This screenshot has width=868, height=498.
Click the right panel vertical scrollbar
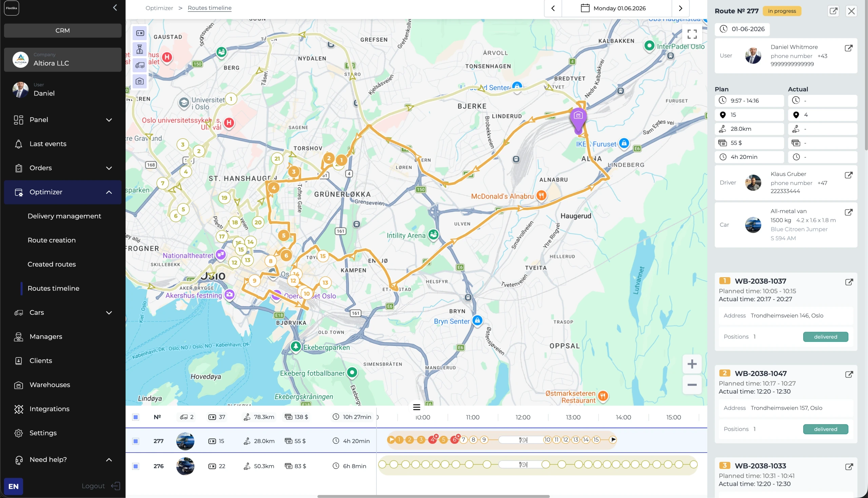[x=866, y=75]
